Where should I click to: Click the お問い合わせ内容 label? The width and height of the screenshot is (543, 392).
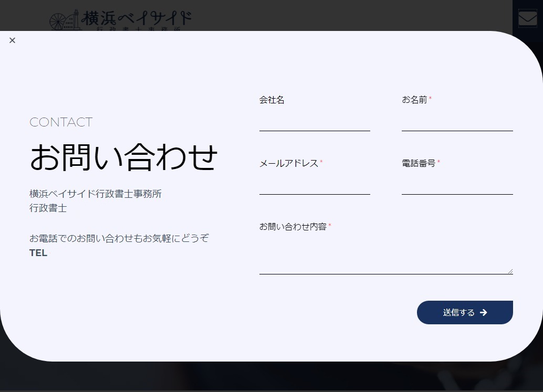(x=293, y=227)
